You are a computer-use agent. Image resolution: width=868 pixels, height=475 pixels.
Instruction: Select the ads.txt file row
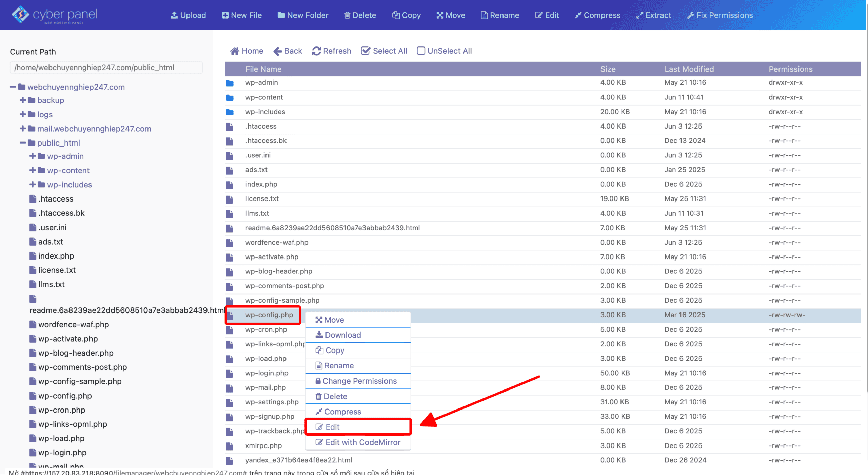(542, 170)
